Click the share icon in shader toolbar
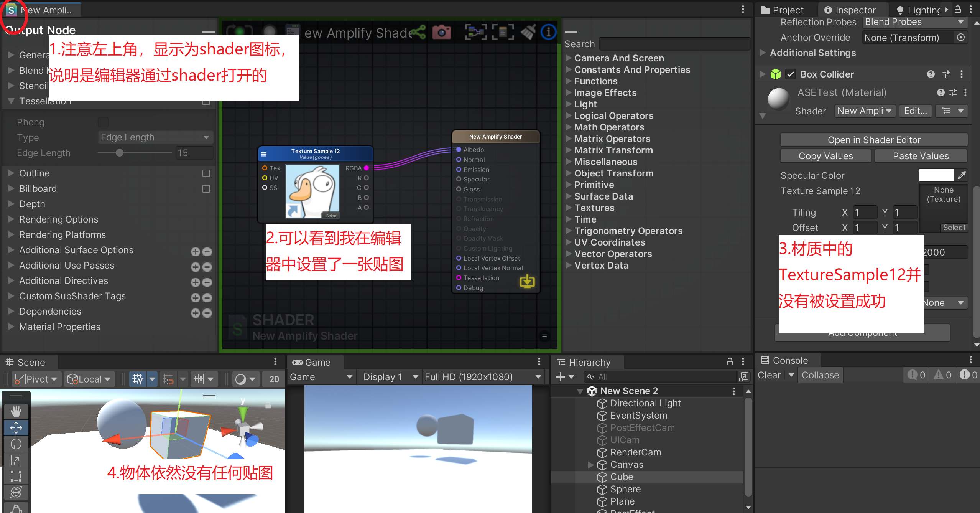 [418, 32]
